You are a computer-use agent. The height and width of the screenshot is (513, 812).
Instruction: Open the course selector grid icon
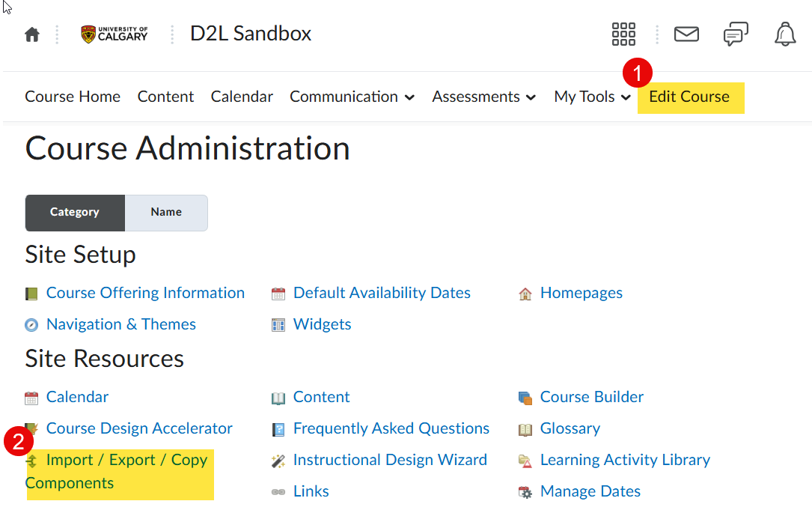623,34
